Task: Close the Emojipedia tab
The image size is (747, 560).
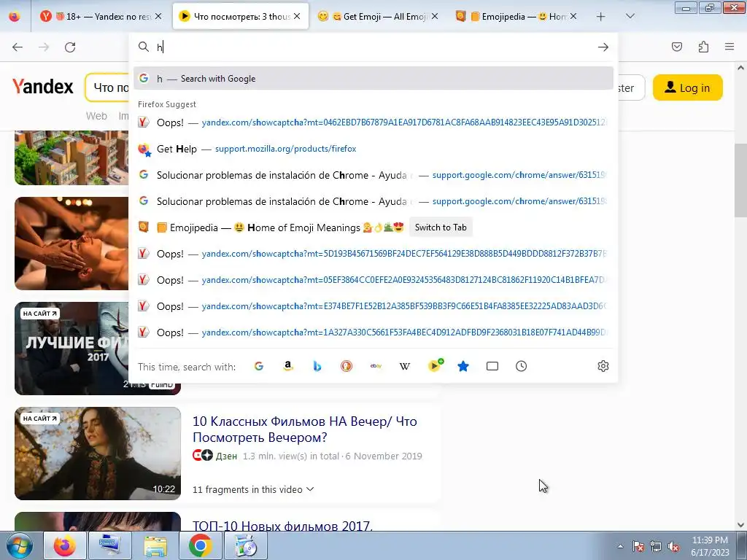Action: point(573,17)
